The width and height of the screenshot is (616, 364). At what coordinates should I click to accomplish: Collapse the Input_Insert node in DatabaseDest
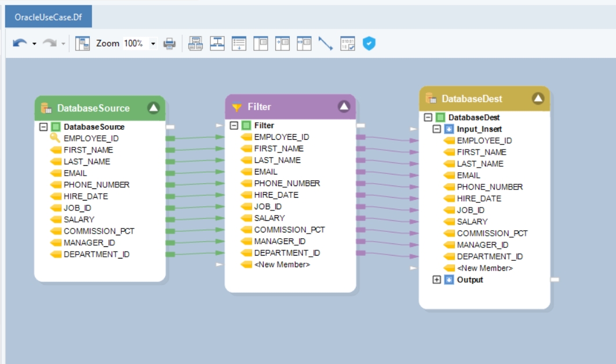coord(437,129)
